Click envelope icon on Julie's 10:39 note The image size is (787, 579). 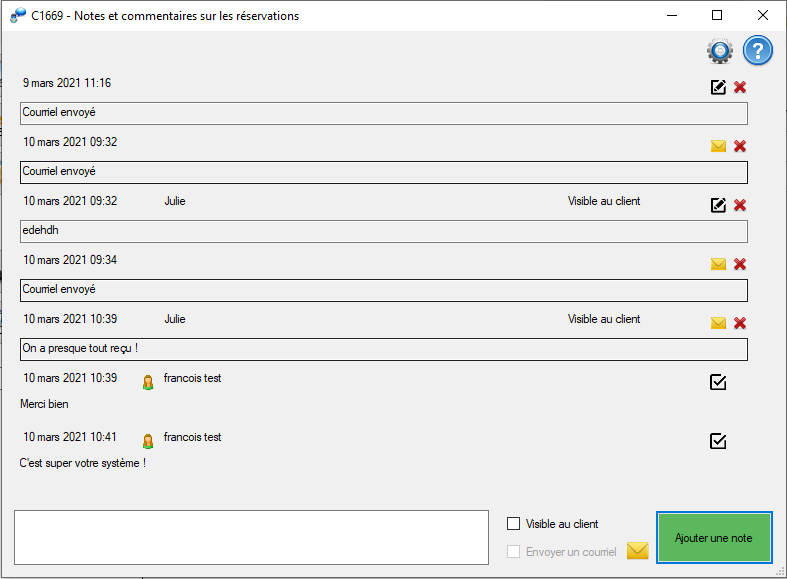coord(718,323)
